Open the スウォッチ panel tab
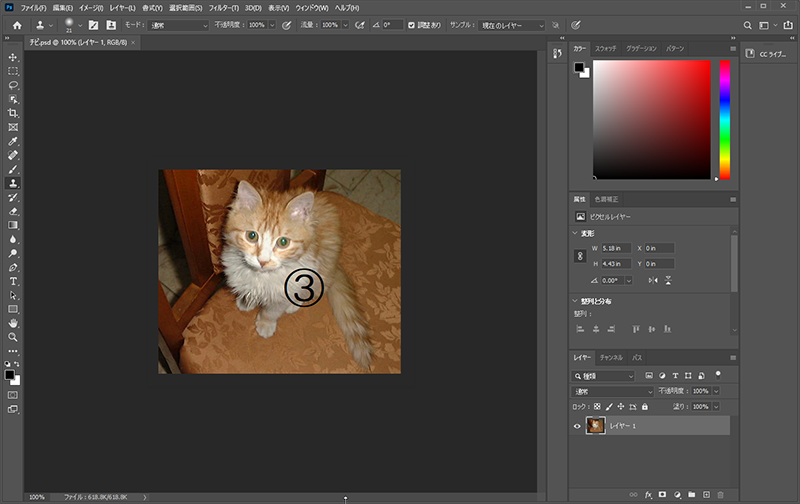 point(606,48)
